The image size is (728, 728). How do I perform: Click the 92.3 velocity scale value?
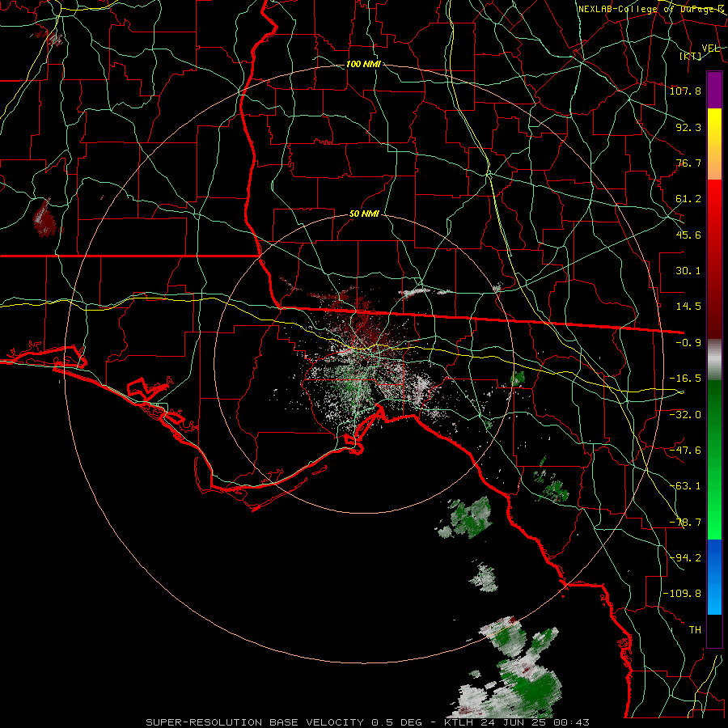click(x=688, y=127)
